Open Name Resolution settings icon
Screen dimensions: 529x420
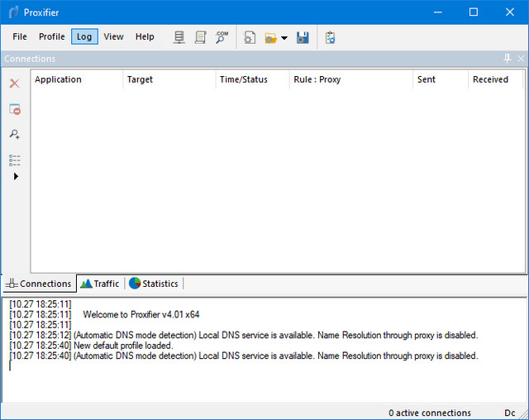coord(222,37)
